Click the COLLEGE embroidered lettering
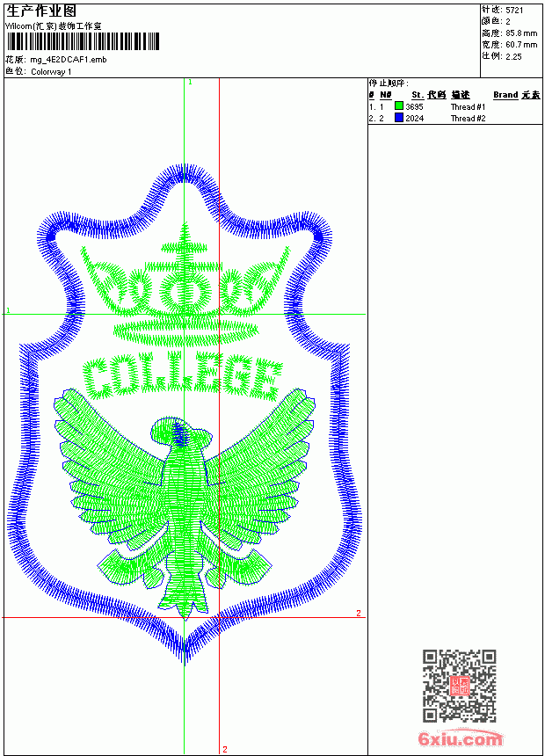545x756 pixels. click(182, 376)
